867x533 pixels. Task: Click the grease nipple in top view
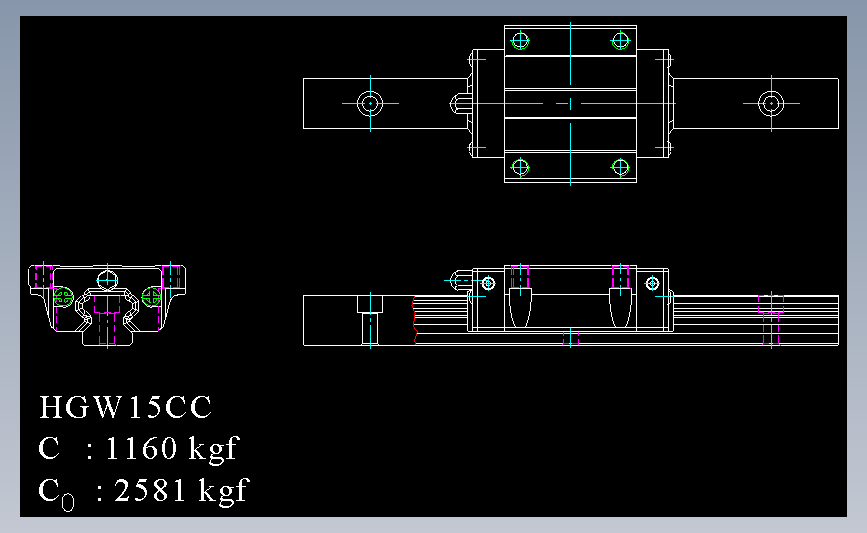coord(460,103)
